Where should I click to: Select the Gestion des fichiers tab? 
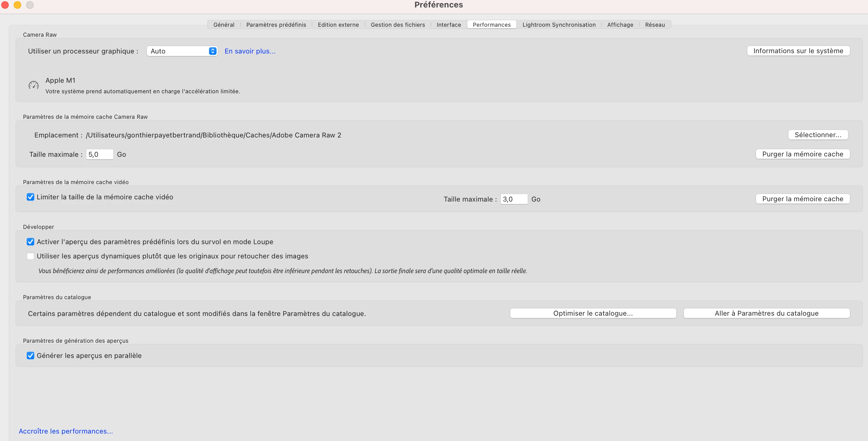coord(398,25)
